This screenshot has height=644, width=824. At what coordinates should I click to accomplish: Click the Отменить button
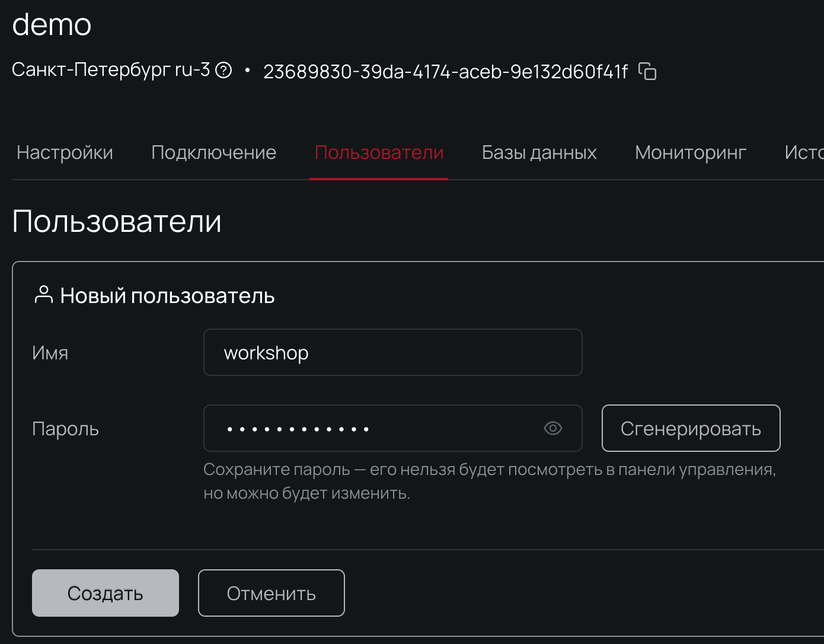tap(271, 592)
